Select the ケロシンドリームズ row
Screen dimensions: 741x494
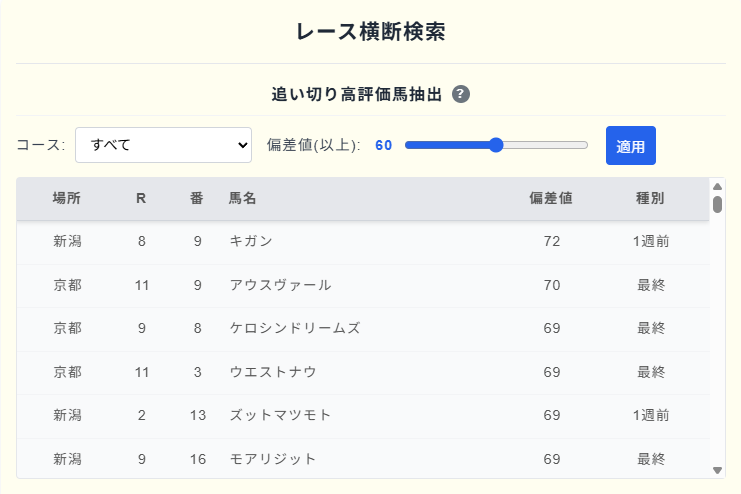point(363,329)
